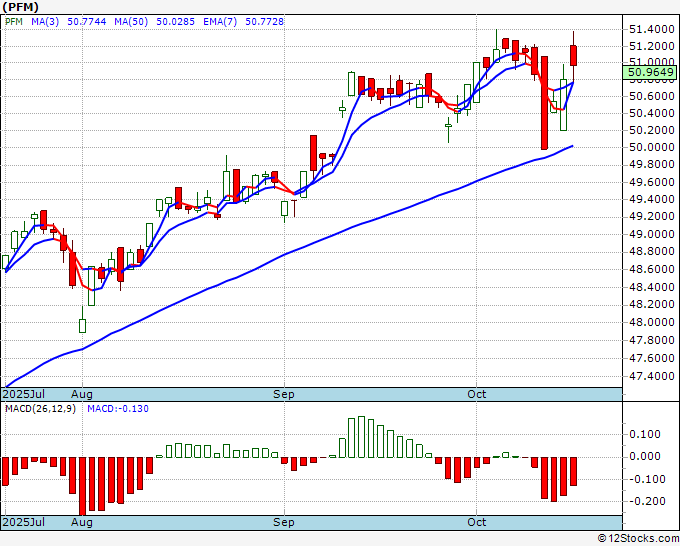
Task: Click the 48.4000 price axis label
Action: coord(651,287)
